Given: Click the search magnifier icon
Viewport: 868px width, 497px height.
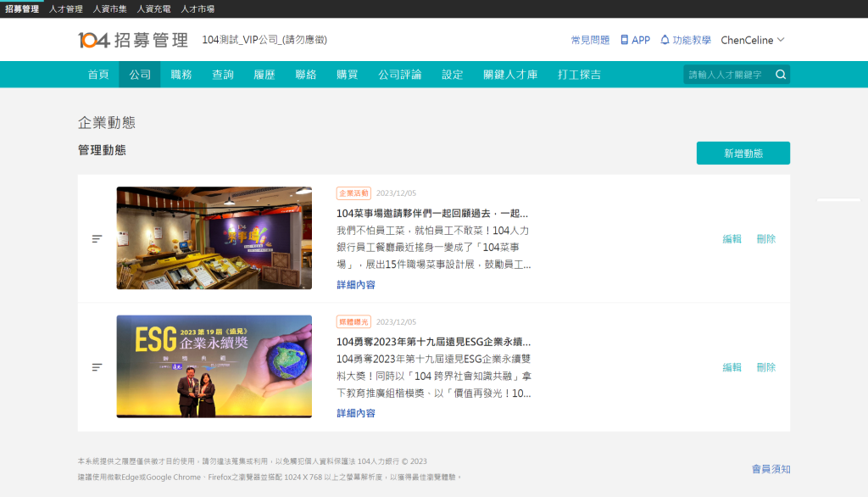Looking at the screenshot, I should [781, 75].
